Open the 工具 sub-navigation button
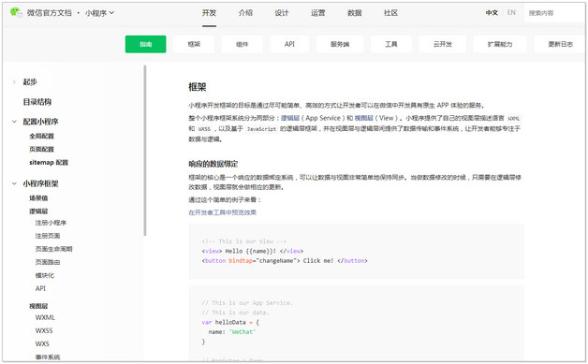Image resolution: width=588 pixels, height=364 pixels. [x=391, y=44]
